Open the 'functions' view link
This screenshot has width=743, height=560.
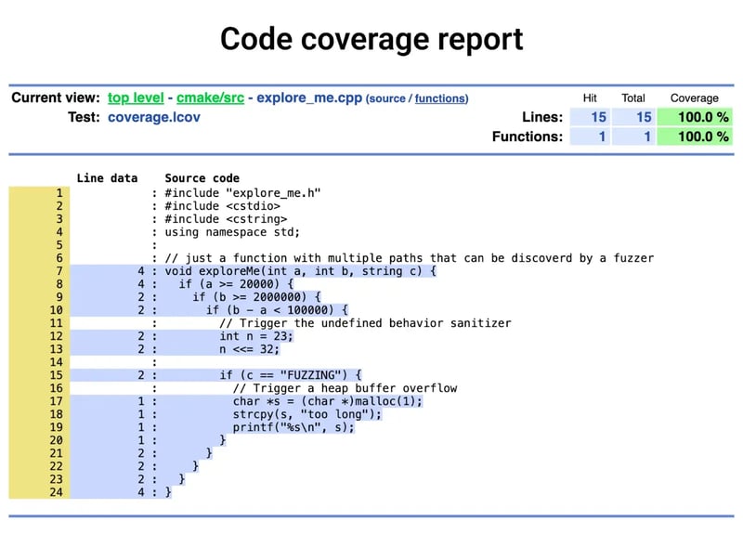[x=440, y=98]
